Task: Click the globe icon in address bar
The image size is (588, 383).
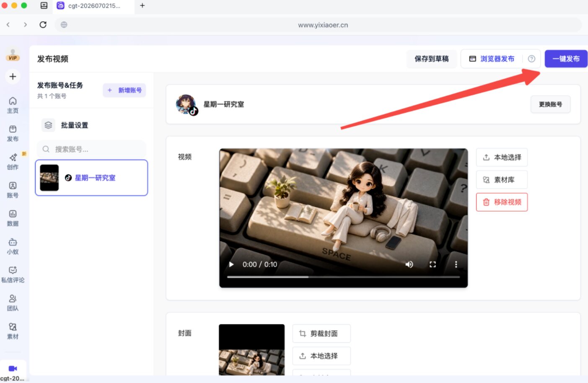Action: pos(64,25)
